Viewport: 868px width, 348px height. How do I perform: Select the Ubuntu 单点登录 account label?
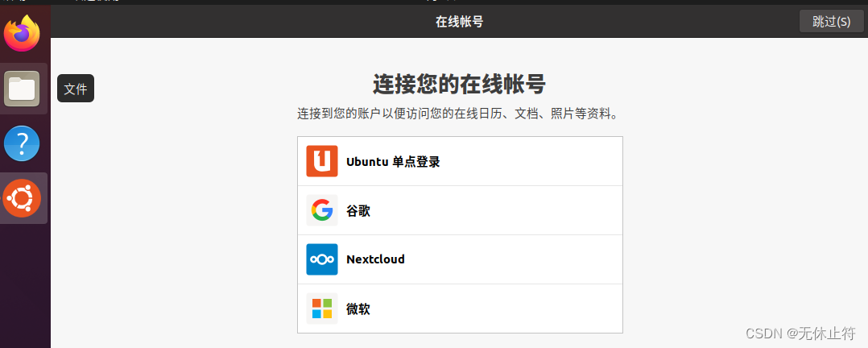(393, 162)
